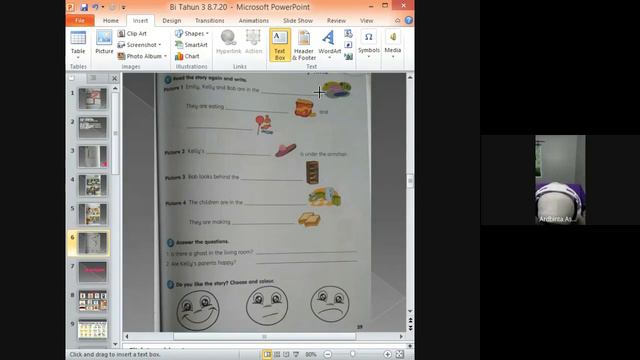This screenshot has width=640, height=360.
Task: Insert a Chart
Action: tap(187, 56)
